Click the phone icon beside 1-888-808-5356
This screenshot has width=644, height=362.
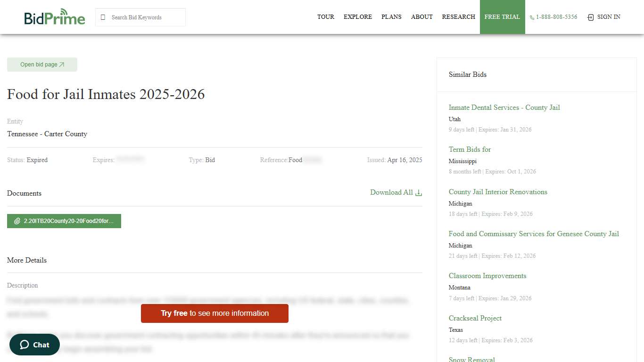532,17
